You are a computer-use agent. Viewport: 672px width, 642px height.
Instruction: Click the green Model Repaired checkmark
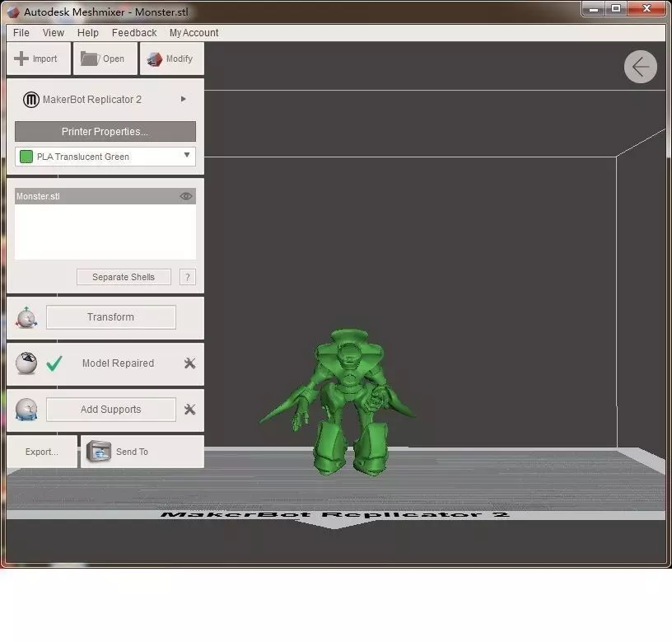pos(54,363)
